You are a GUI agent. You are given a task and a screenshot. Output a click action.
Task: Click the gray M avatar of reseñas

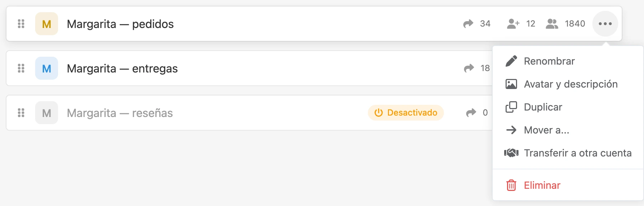[x=47, y=113]
